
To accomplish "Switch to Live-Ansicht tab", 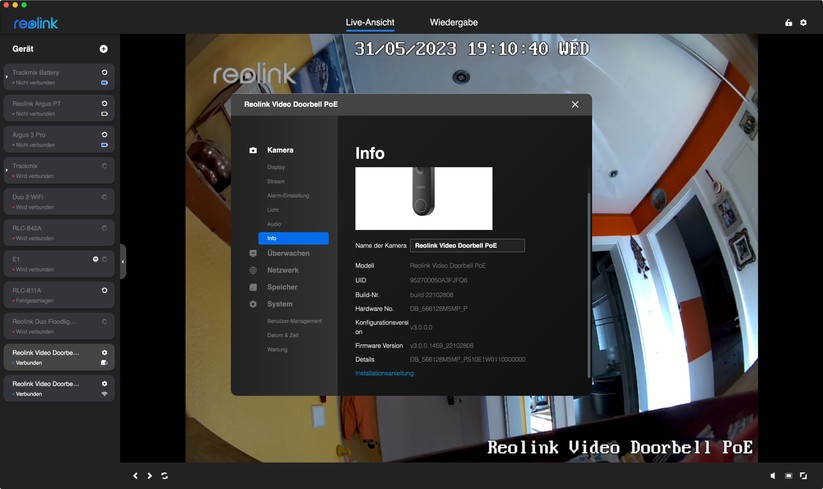I will (x=370, y=23).
